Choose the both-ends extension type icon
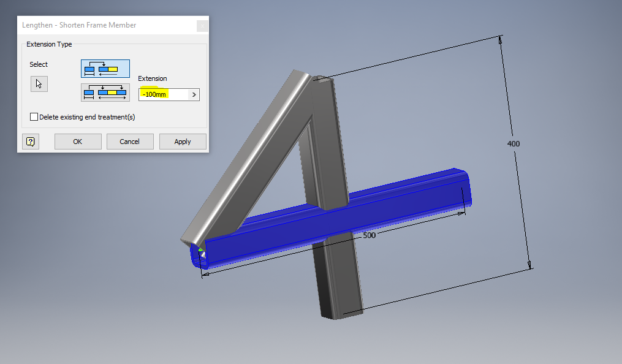This screenshot has width=622, height=364. point(105,93)
